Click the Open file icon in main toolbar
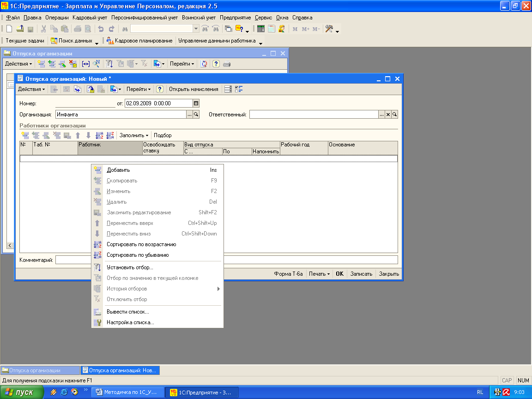This screenshot has height=399, width=532. (20, 29)
